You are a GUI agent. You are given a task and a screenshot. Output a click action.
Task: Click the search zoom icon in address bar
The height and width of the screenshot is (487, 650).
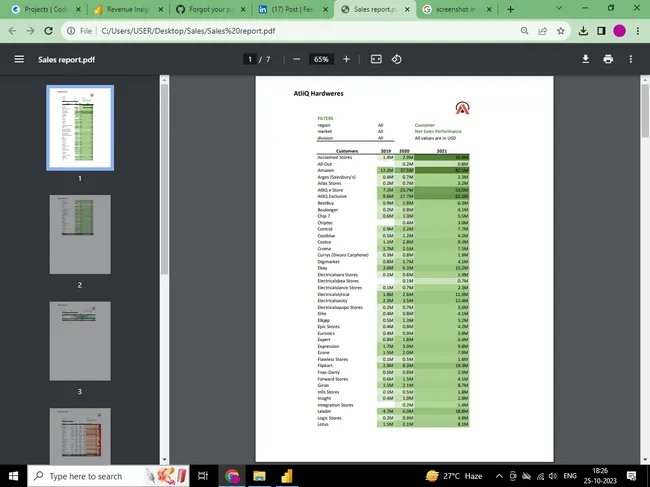pos(524,31)
